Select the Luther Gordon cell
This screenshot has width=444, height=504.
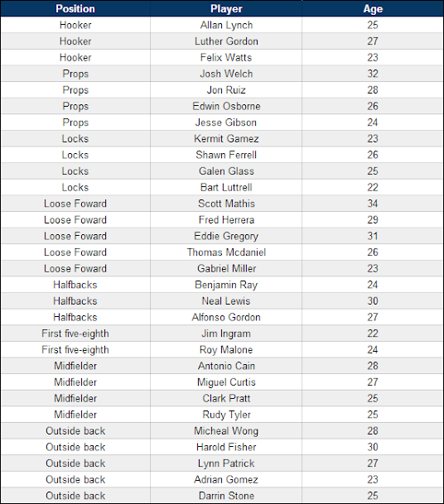(x=226, y=41)
